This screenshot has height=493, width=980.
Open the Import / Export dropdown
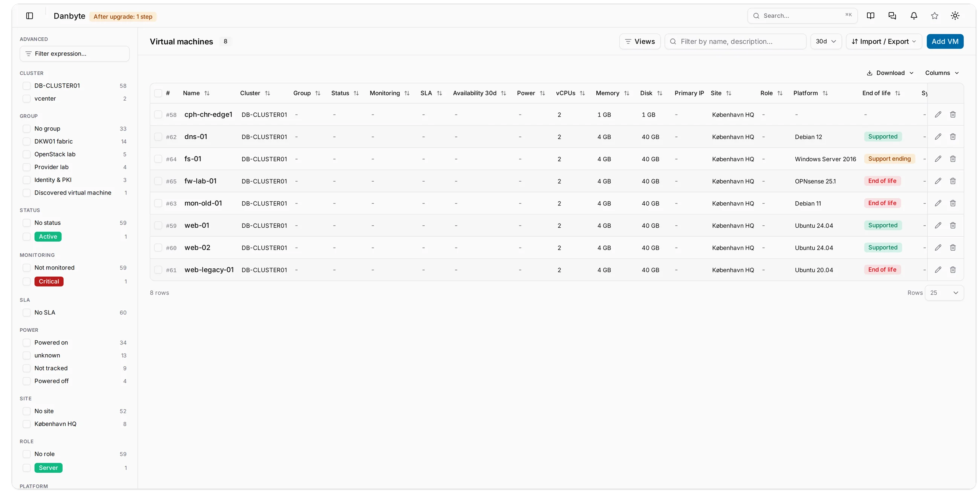point(884,41)
